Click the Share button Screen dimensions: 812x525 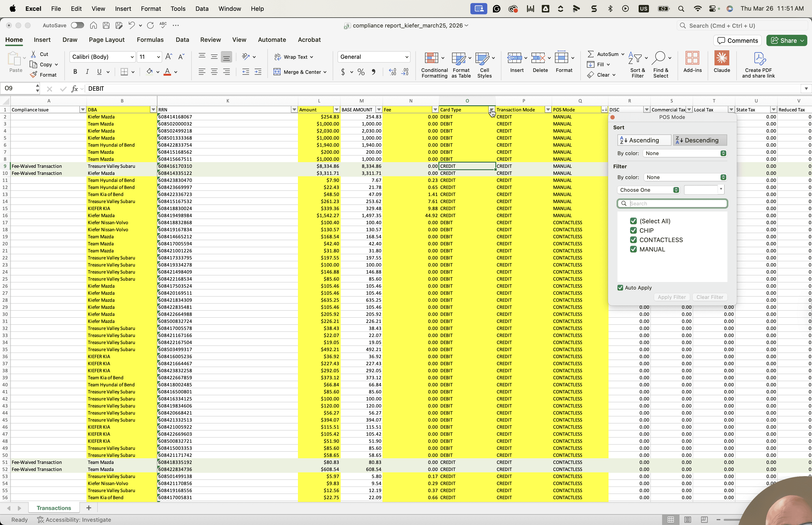point(786,41)
